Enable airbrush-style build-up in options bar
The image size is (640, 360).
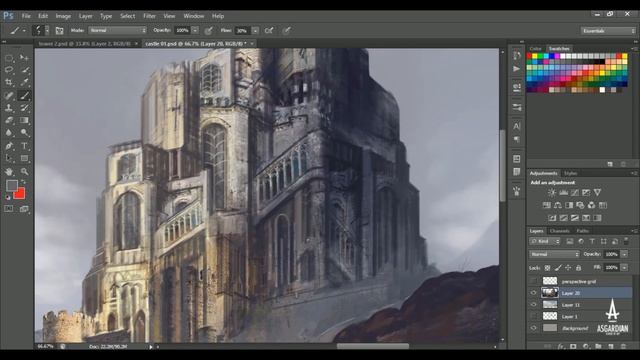click(269, 31)
